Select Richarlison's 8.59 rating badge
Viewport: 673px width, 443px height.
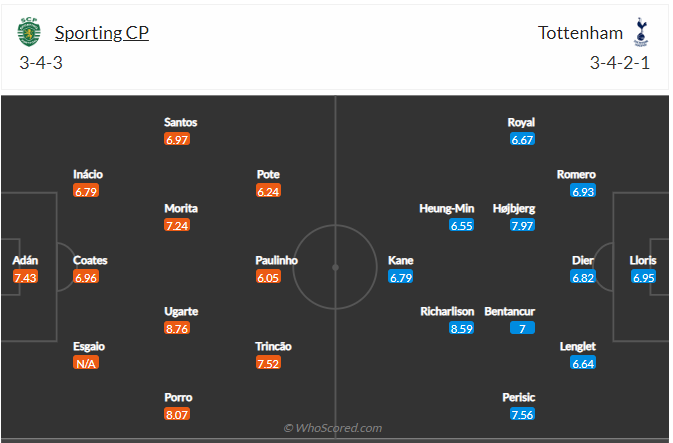pos(461,328)
